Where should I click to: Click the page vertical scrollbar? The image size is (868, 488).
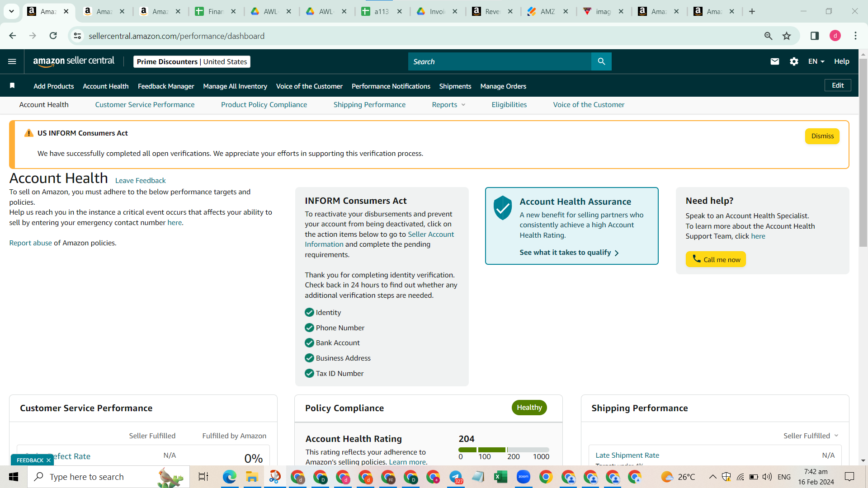[x=863, y=153]
